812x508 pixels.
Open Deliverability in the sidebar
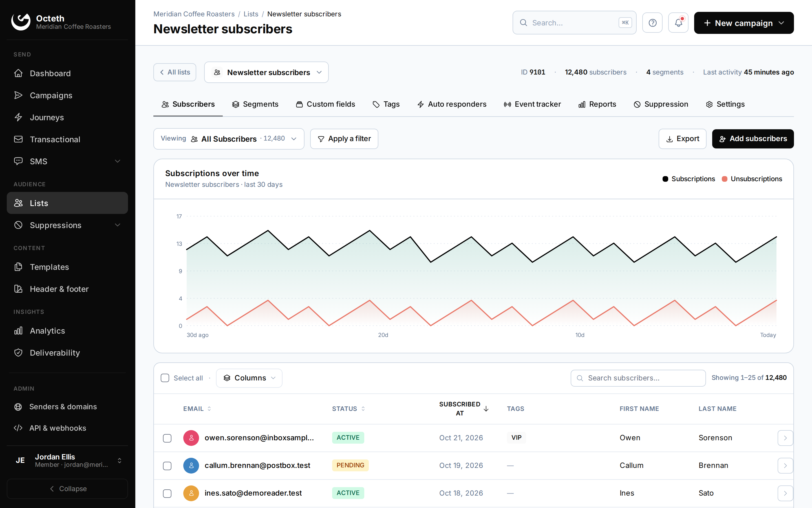[67, 353]
